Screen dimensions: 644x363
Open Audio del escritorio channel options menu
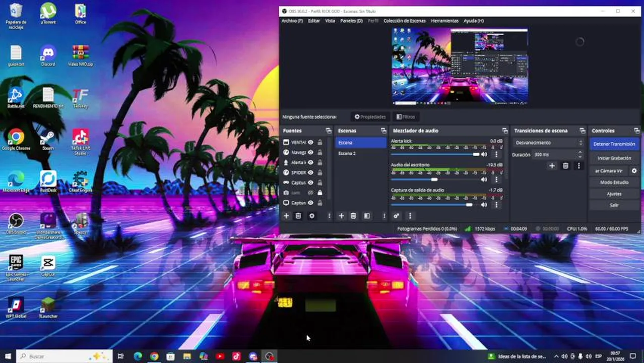point(496,179)
